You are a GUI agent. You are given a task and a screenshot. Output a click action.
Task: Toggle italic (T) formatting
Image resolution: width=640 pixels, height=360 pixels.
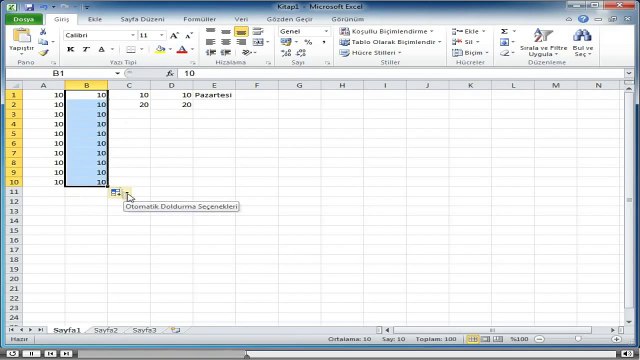[86, 49]
